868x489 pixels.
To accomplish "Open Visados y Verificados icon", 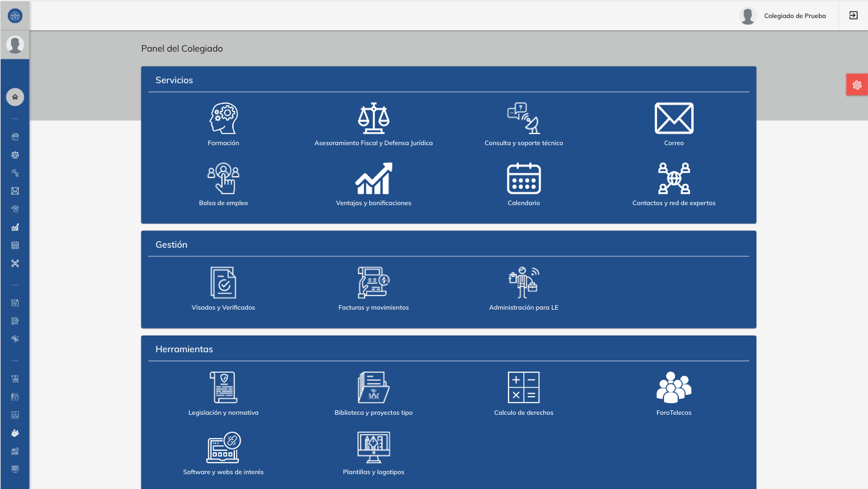I will point(223,283).
